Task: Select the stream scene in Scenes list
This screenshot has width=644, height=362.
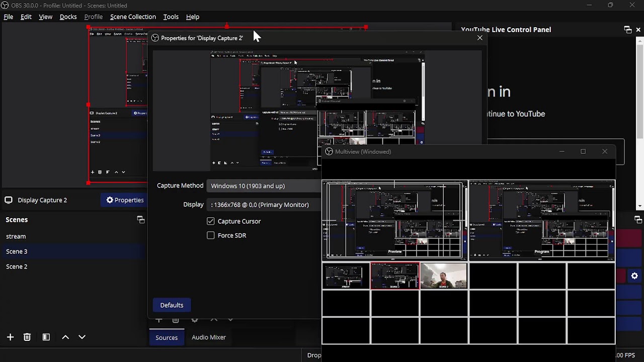Action: click(73, 236)
